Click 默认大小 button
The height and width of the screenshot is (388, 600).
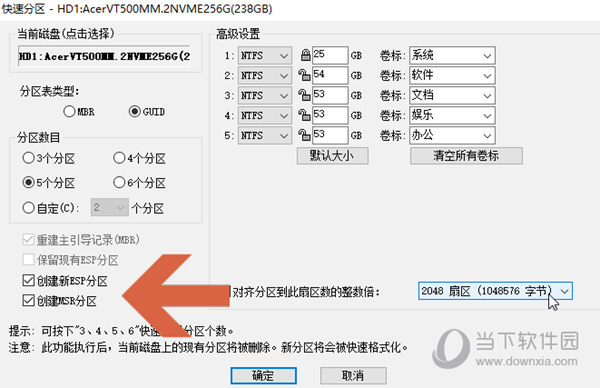click(x=333, y=156)
